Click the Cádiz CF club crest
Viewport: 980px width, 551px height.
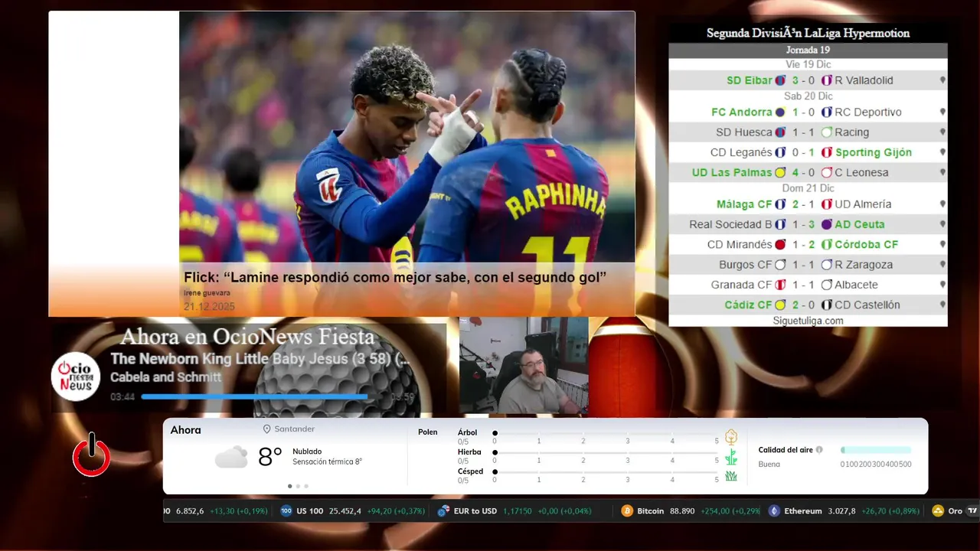(x=780, y=305)
